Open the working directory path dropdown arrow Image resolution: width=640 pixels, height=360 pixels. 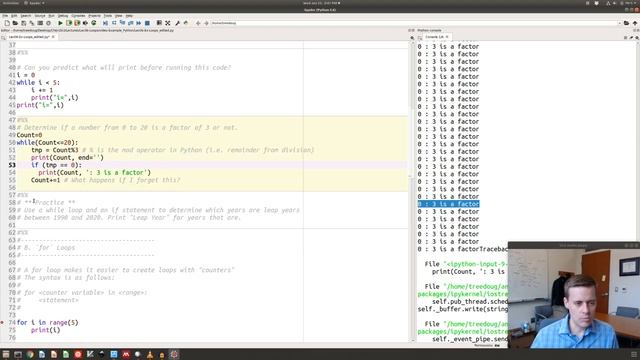coord(620,23)
